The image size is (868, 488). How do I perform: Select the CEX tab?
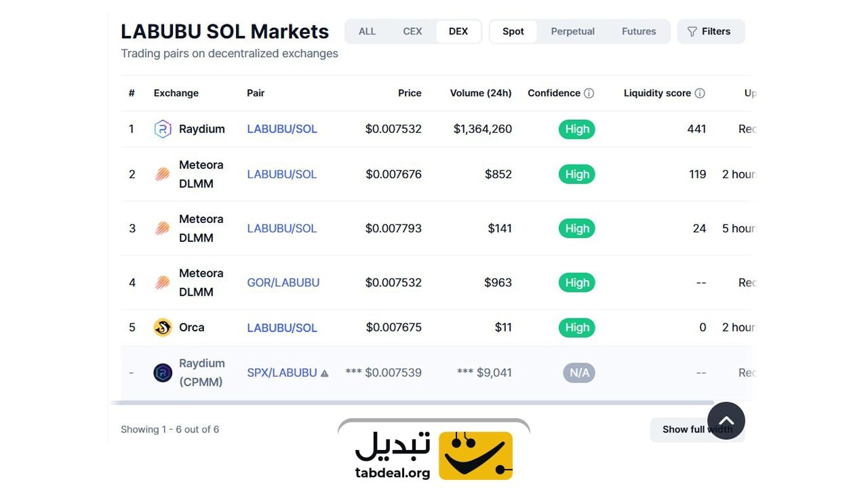412,31
